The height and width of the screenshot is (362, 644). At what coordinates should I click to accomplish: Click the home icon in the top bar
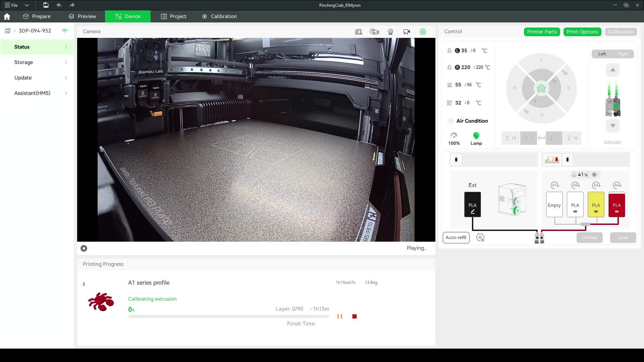pos(7,16)
